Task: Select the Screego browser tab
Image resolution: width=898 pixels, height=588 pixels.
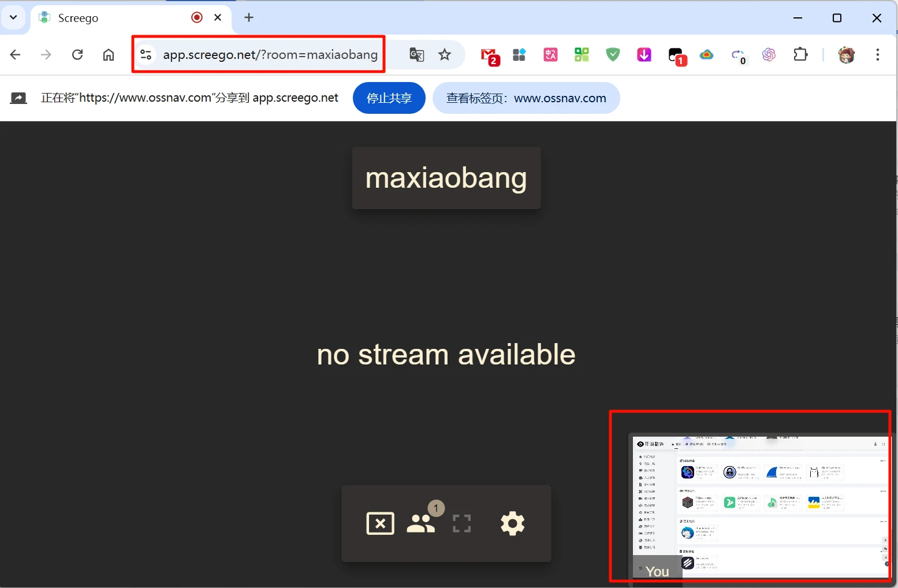Action: tap(115, 18)
